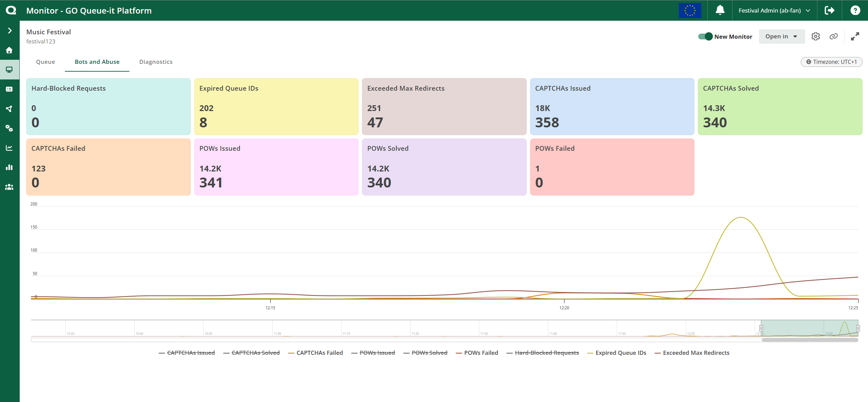Open the notifications bell icon
Viewport: 868px width, 402px height.
[x=720, y=10]
